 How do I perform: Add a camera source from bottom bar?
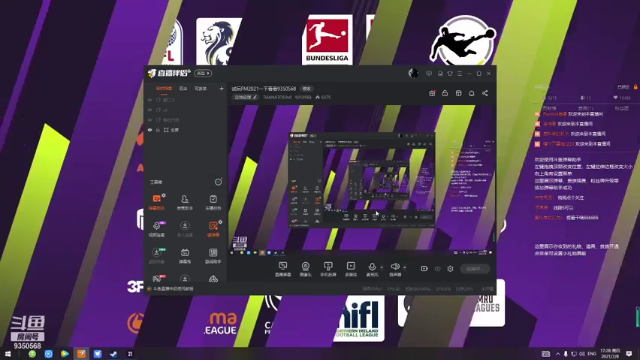305,269
